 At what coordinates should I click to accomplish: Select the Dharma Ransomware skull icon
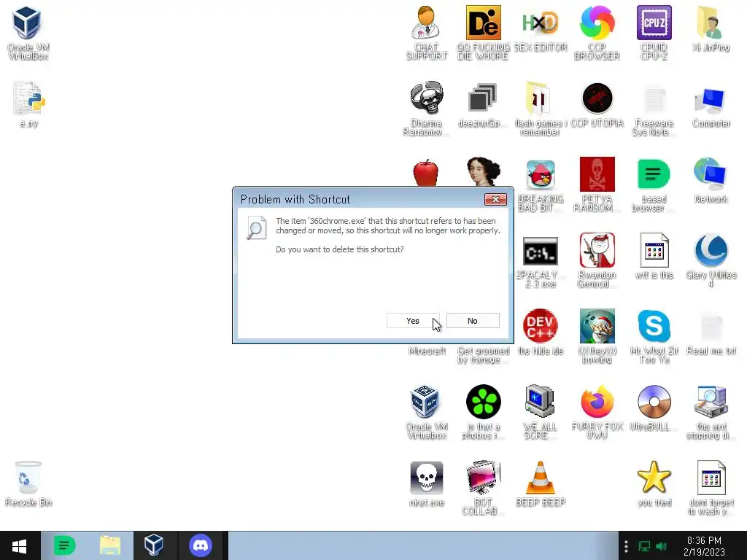click(426, 109)
